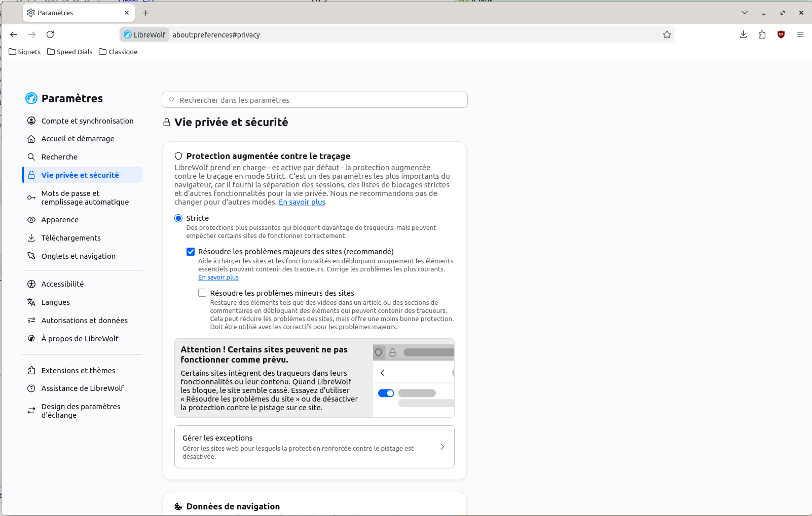This screenshot has height=516, width=812.
Task: Uncheck Résoudre les problèmes majeurs des sites
Action: coord(191,252)
